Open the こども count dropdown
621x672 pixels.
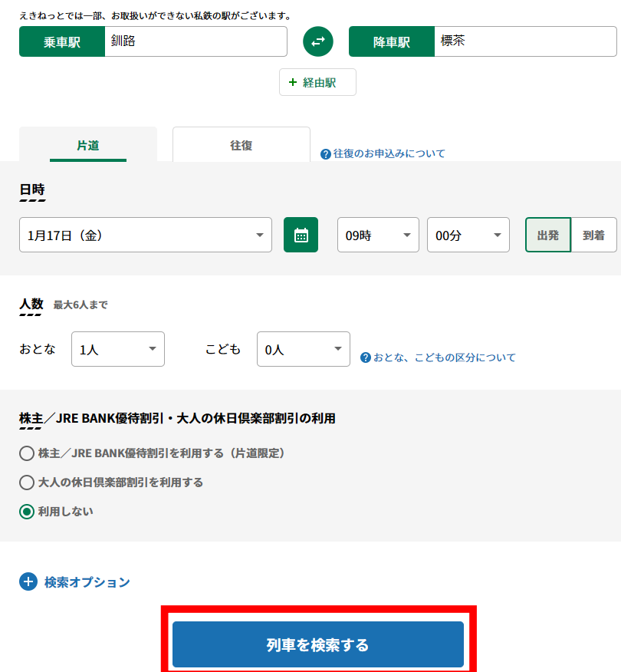304,349
